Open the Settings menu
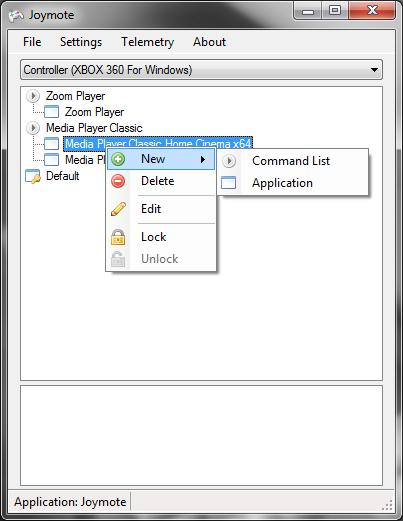 81,42
